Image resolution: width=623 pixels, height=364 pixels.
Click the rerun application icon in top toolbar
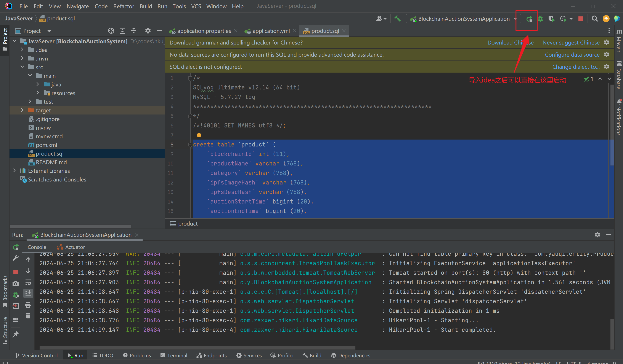[x=529, y=19]
